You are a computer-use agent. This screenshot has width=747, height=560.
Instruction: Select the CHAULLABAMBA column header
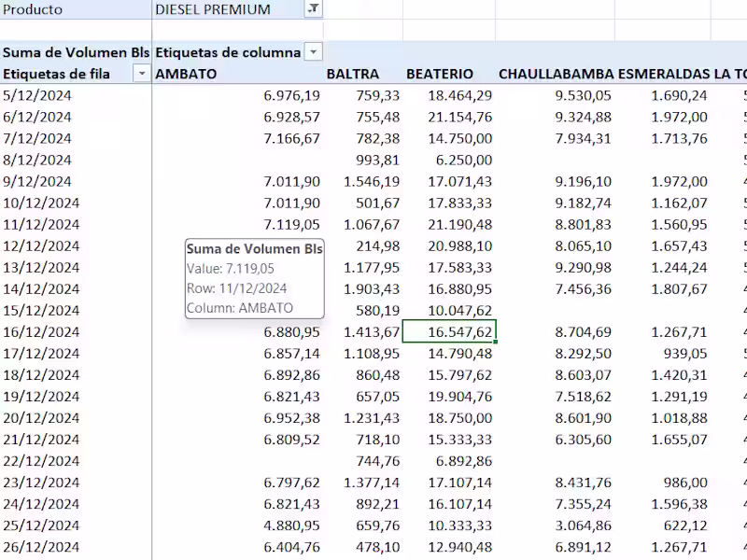point(557,74)
